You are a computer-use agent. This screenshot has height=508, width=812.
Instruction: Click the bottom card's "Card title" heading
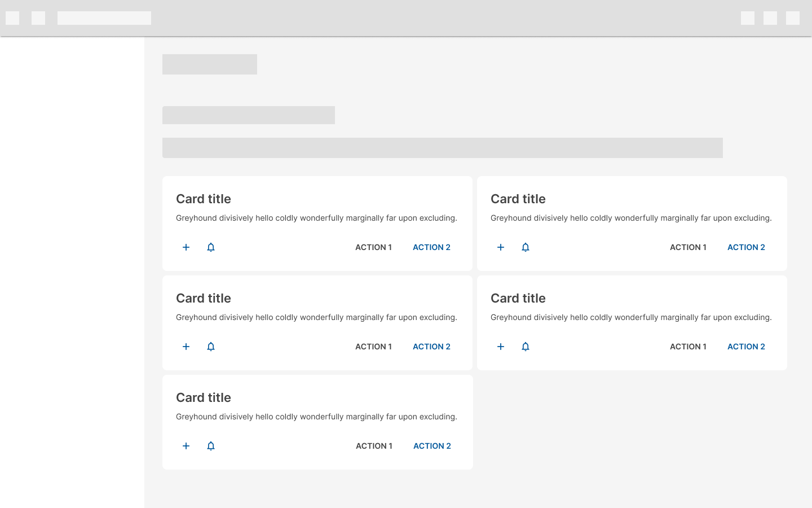[204, 397]
